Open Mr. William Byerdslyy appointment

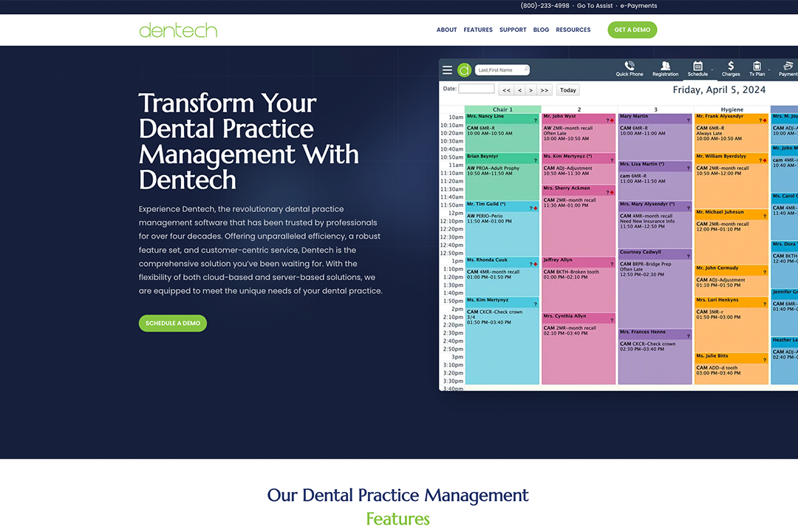(731, 180)
